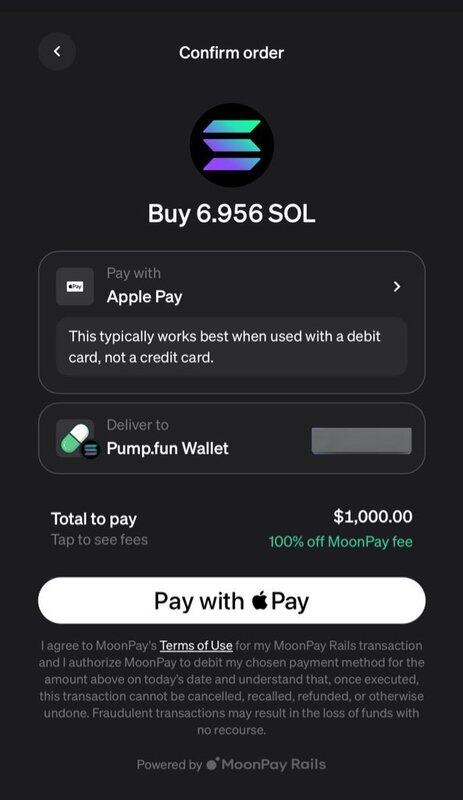
Task: Expand Total to pay breakdown
Action: (94, 519)
